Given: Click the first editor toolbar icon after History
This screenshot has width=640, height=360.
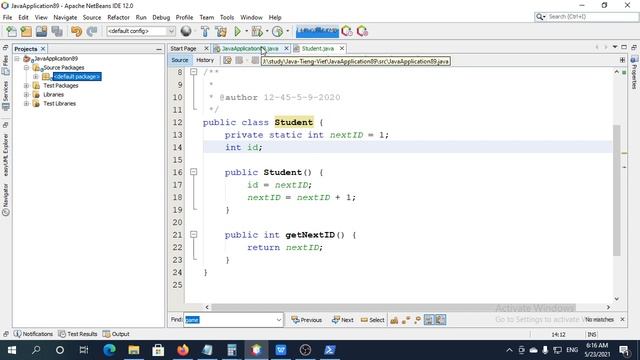Looking at the screenshot, I should point(227,60).
